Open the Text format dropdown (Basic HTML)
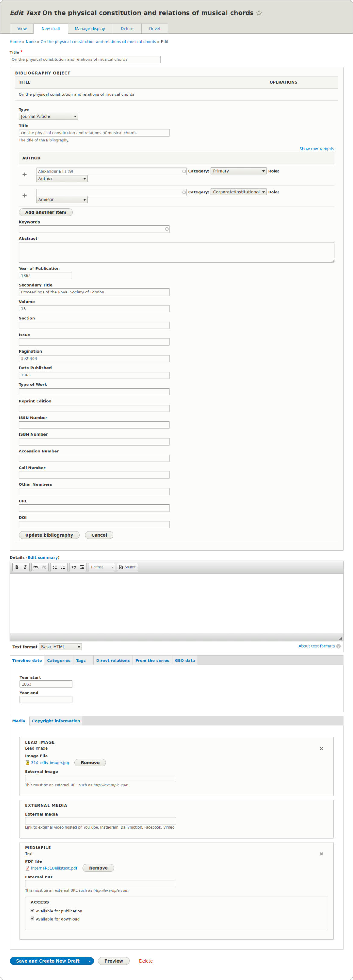 (60, 647)
